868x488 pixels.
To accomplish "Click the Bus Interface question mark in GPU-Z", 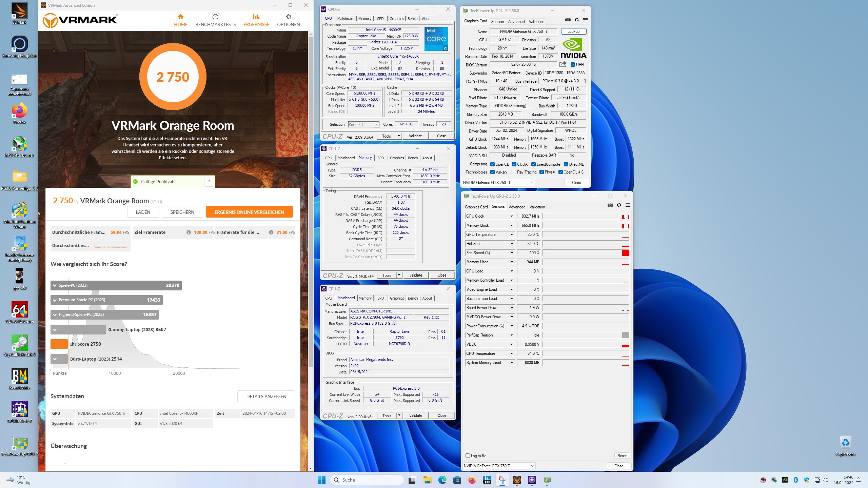I will [585, 81].
